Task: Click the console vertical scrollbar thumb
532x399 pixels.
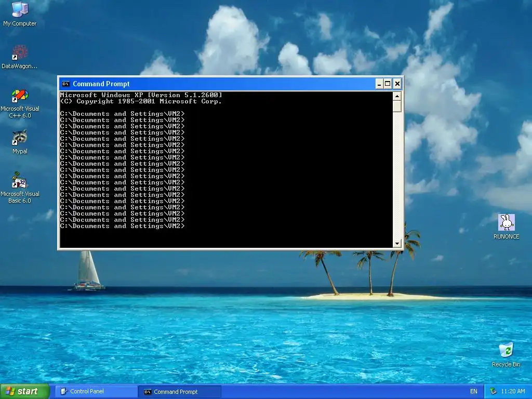Action: (x=397, y=107)
